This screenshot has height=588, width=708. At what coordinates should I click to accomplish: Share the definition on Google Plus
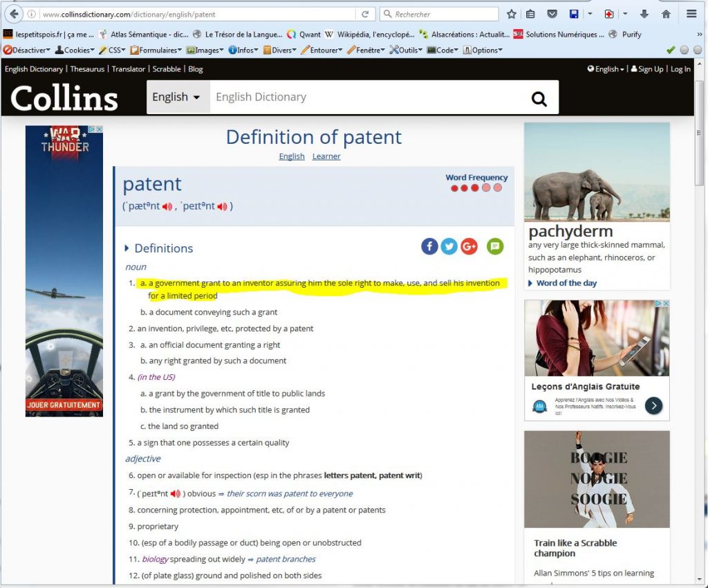coord(469,246)
